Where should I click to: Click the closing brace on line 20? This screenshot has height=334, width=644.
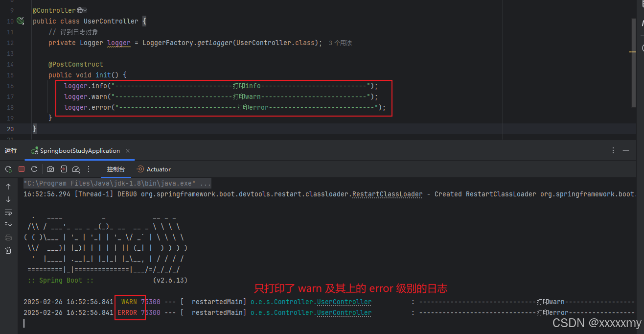(35, 129)
